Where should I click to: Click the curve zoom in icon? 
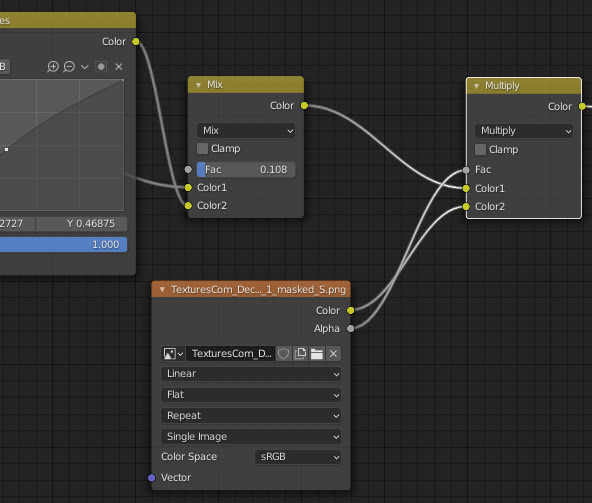[52, 67]
